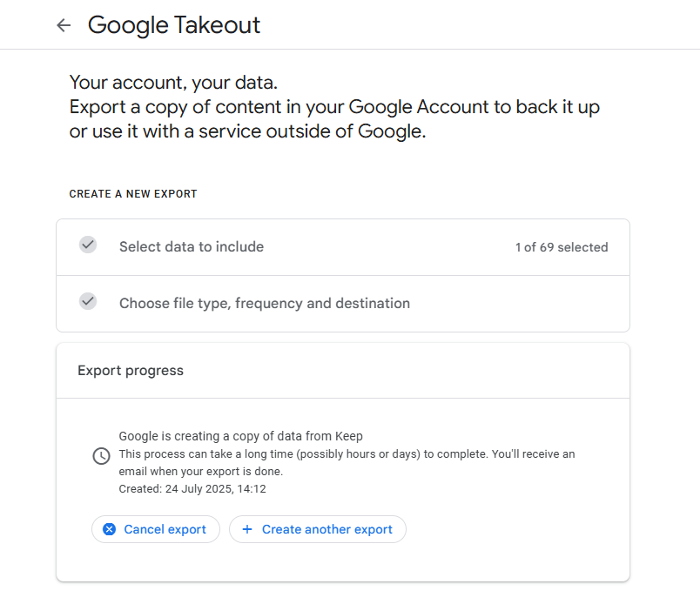
Task: Create another export
Action: (318, 529)
